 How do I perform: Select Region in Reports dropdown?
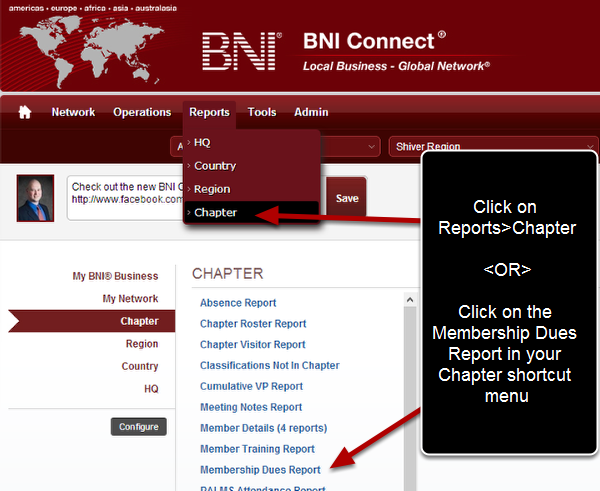point(212,189)
